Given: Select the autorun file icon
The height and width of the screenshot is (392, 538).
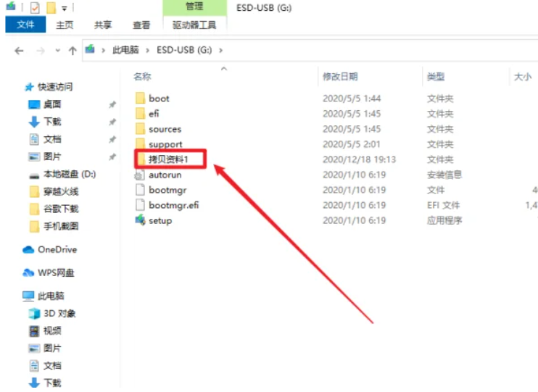Looking at the screenshot, I should 141,175.
